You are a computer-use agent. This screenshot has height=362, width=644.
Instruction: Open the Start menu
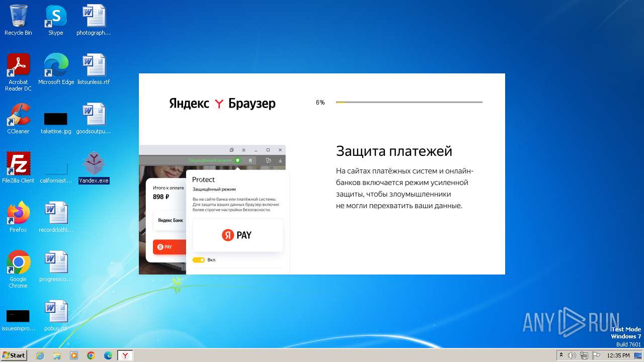pos(14,355)
